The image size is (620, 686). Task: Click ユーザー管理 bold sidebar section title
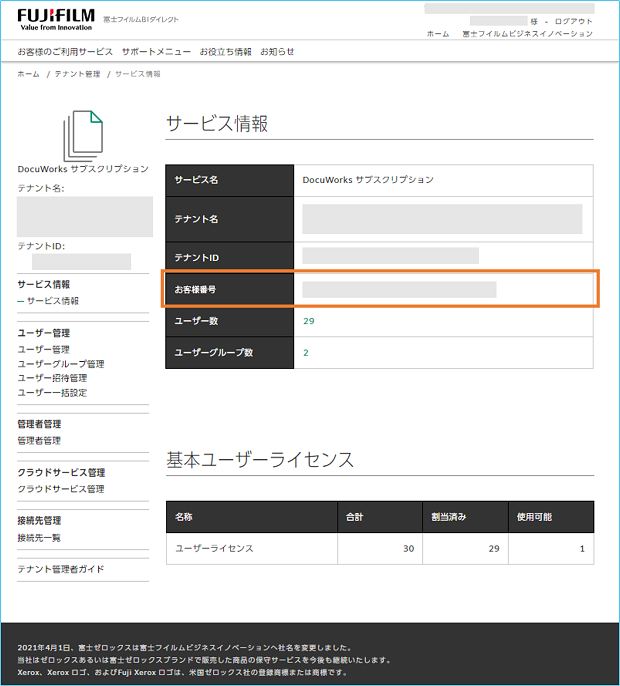click(44, 333)
